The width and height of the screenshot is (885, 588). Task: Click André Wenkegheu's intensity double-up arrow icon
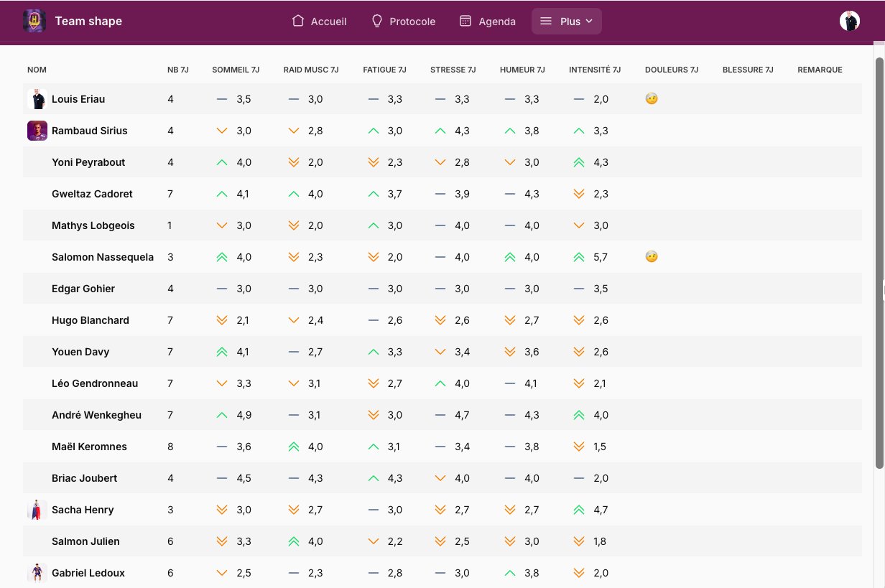point(579,415)
